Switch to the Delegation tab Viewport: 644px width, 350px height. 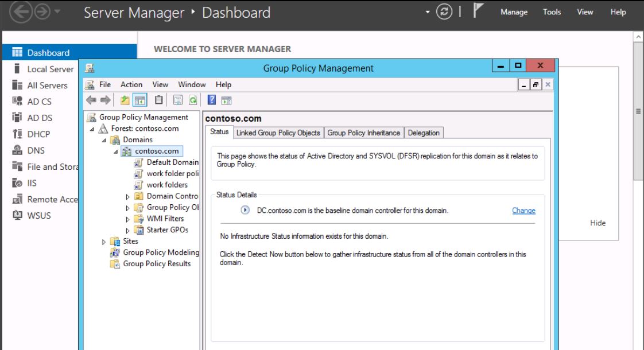(424, 133)
